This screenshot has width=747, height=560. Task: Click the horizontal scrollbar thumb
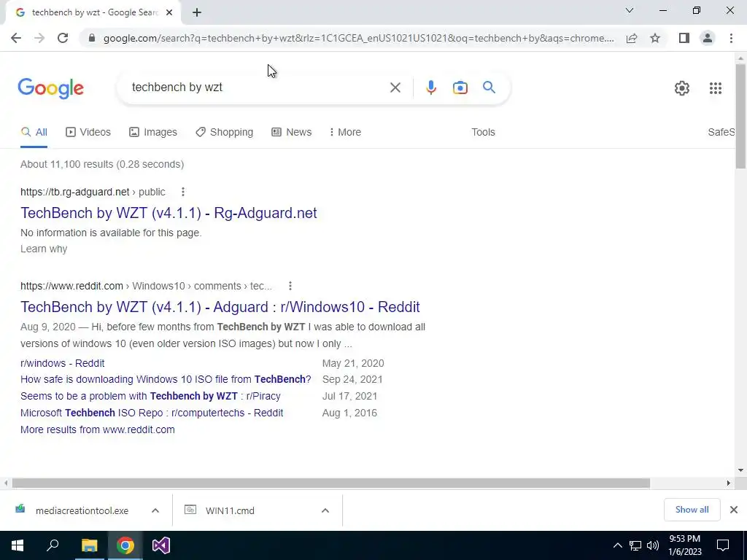[x=330, y=483]
